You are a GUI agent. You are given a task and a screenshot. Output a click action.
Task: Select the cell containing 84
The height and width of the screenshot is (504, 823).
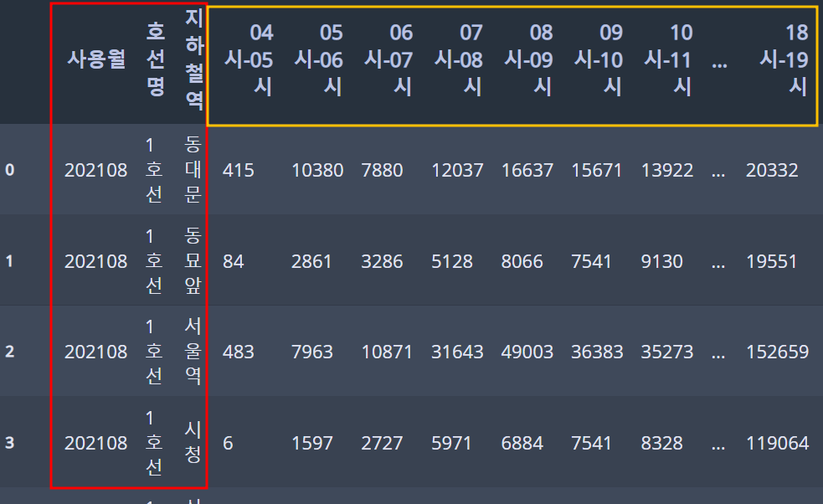pyautogui.click(x=234, y=261)
